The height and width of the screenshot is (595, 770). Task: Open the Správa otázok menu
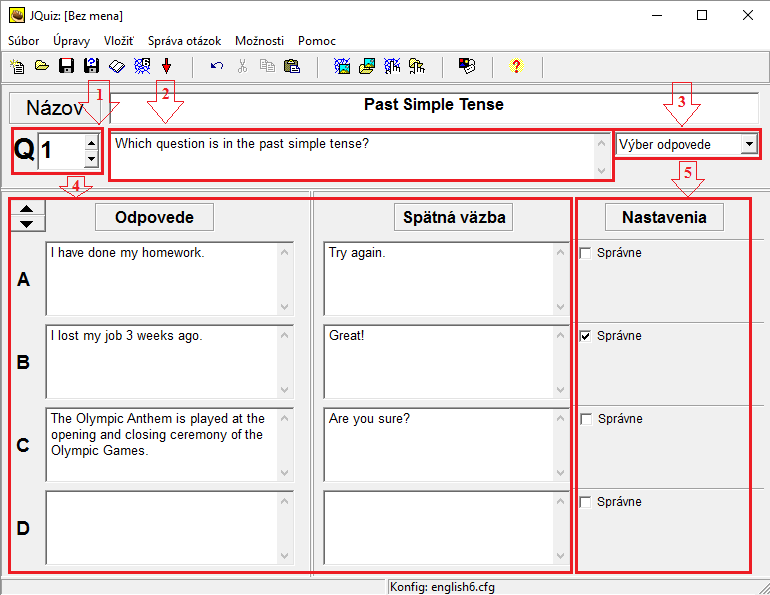(184, 41)
